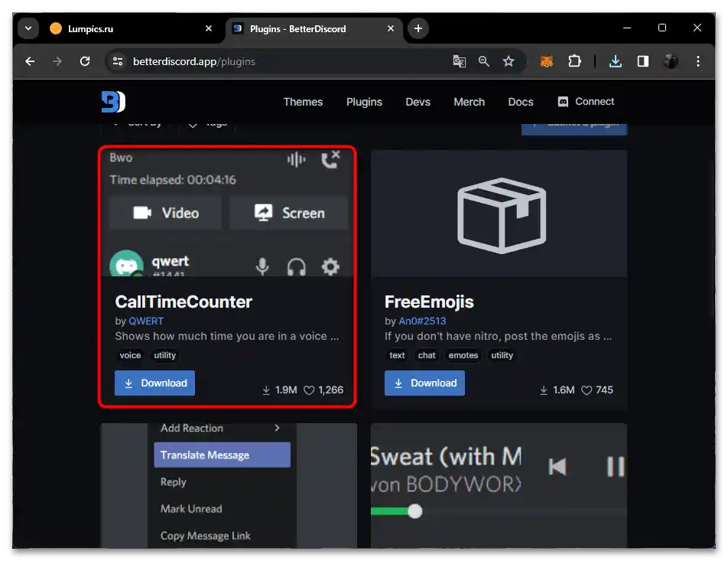Click the CallTimeCounter download count 1.9M

280,390
